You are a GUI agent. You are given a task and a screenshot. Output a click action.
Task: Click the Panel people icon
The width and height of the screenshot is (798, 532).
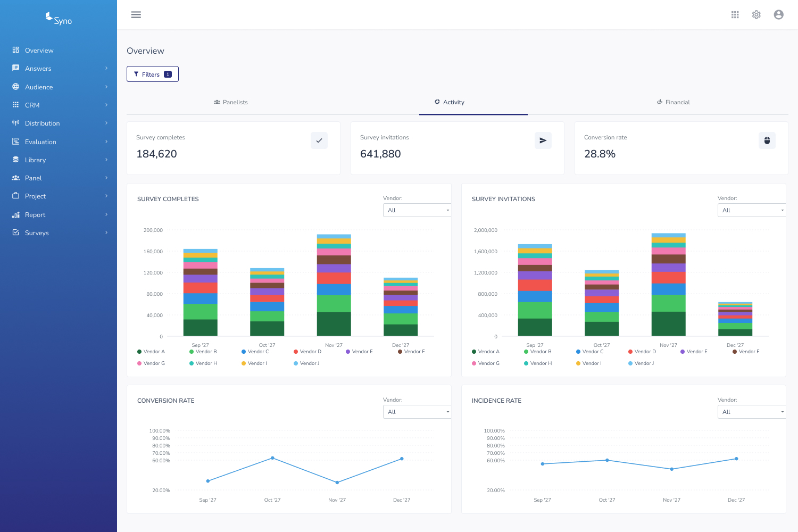(16, 178)
